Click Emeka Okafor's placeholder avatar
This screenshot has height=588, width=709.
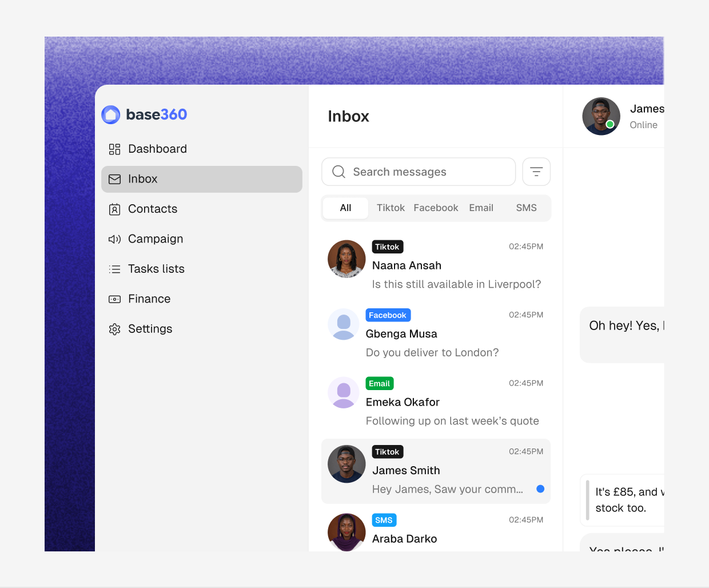[x=344, y=392]
